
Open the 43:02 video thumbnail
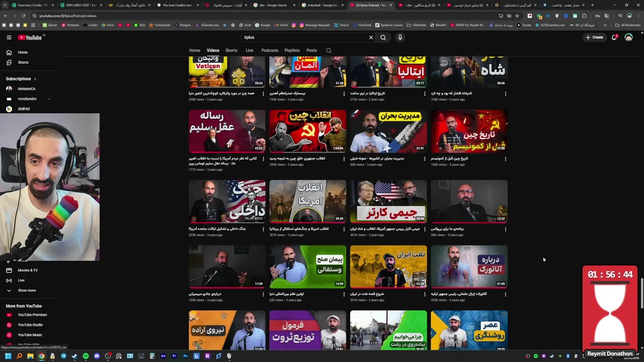coord(227,131)
